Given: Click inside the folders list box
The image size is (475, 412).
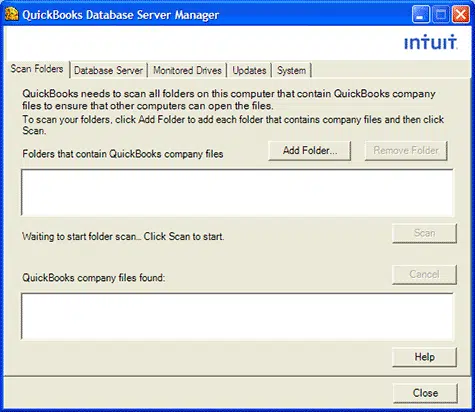Looking at the screenshot, I should pos(237,193).
